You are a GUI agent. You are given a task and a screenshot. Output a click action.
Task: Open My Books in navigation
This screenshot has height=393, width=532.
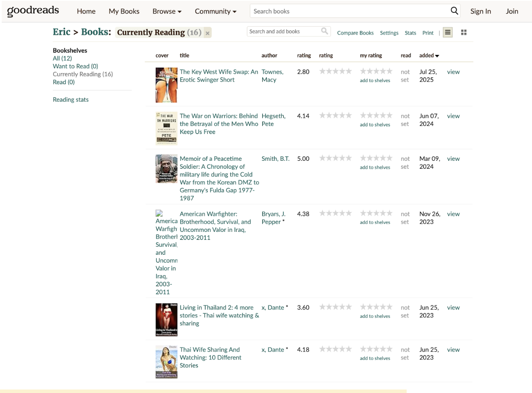124,11
